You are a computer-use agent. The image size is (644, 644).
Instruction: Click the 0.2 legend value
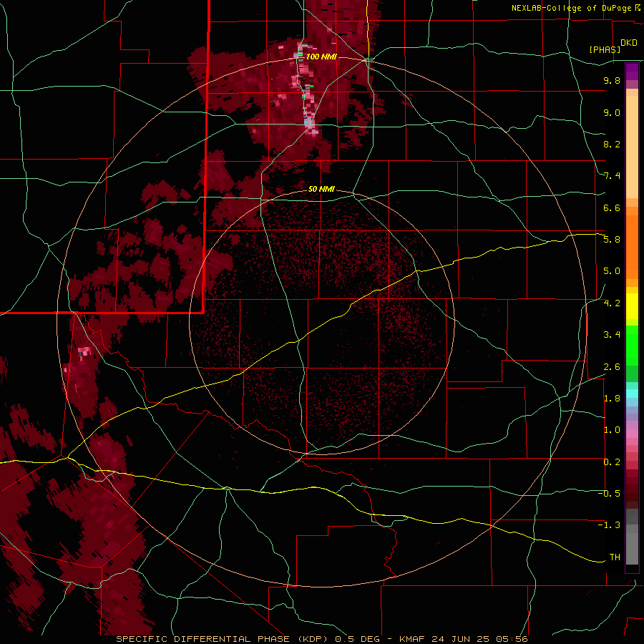612,462
